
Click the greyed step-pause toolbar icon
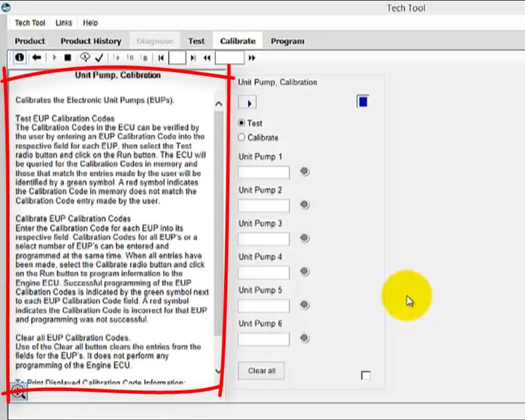(x=130, y=58)
